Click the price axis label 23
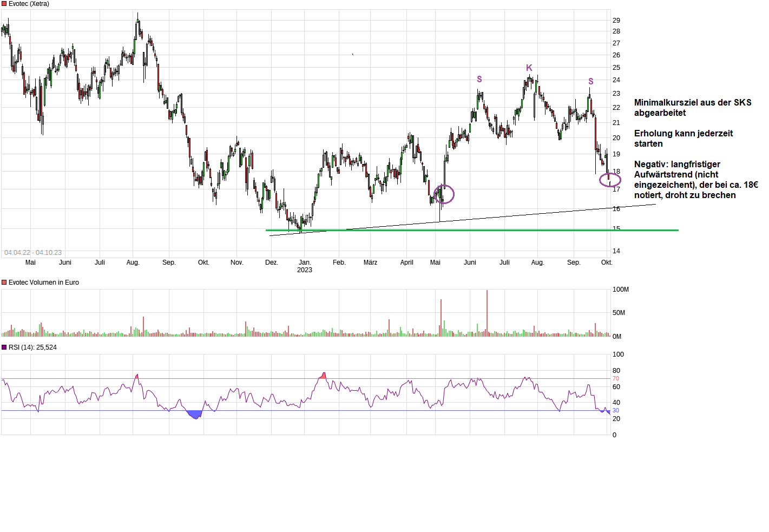 click(616, 94)
